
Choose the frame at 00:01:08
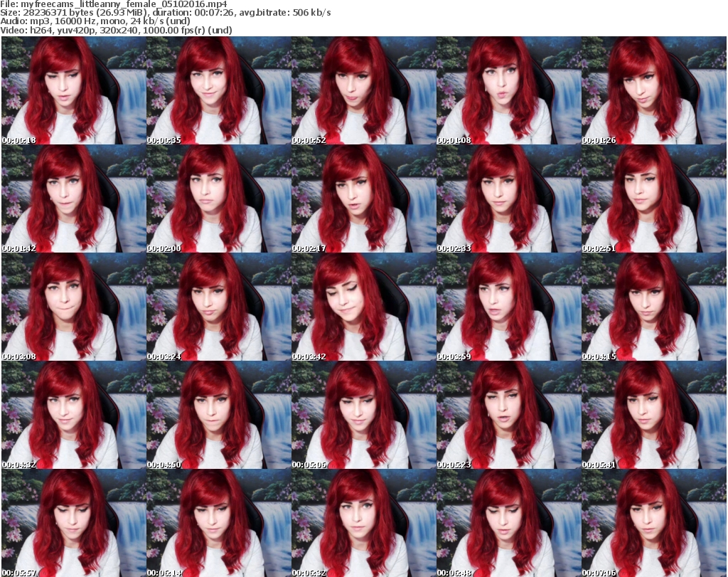tap(508, 90)
